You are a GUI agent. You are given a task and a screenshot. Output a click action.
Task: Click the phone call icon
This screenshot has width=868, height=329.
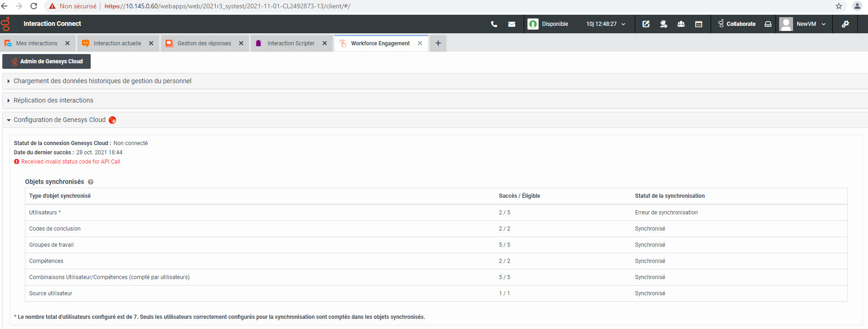(494, 24)
